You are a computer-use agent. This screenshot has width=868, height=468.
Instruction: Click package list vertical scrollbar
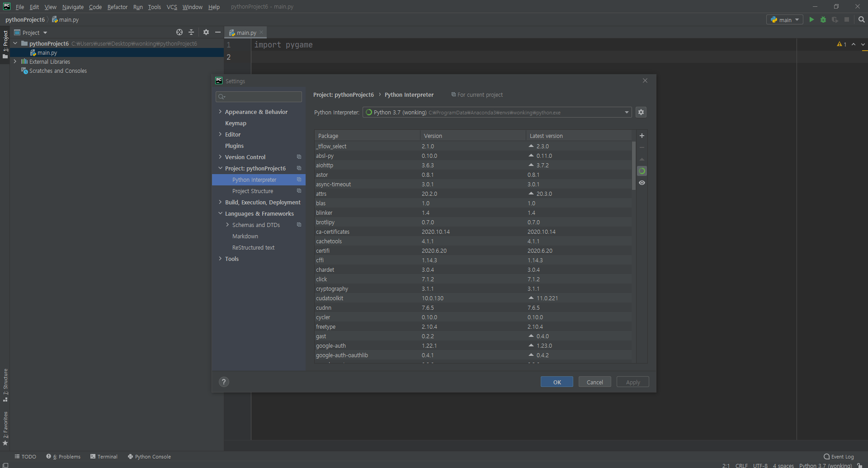point(634,165)
